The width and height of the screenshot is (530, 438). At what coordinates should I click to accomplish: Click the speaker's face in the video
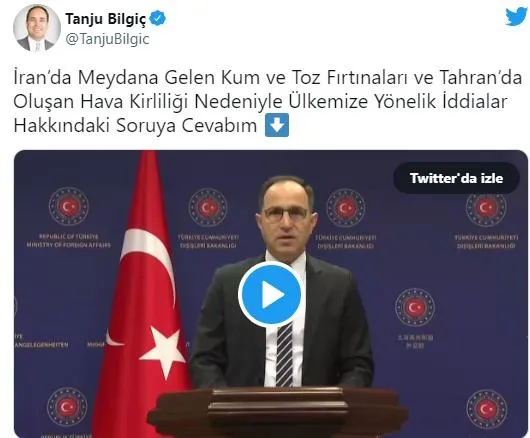pyautogui.click(x=286, y=216)
